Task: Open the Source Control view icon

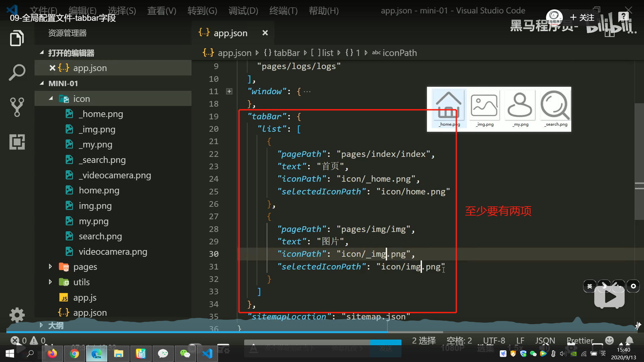Action: coord(17,107)
